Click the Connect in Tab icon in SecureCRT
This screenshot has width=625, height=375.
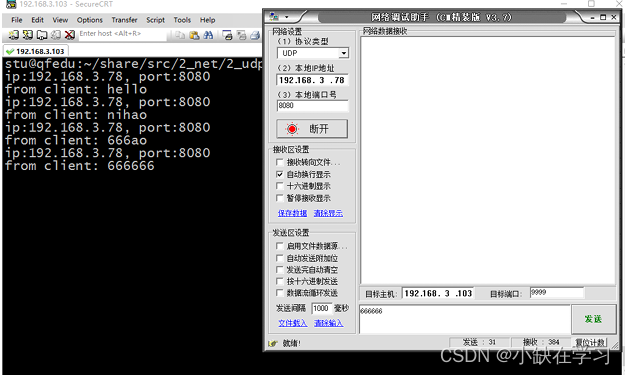[41, 35]
